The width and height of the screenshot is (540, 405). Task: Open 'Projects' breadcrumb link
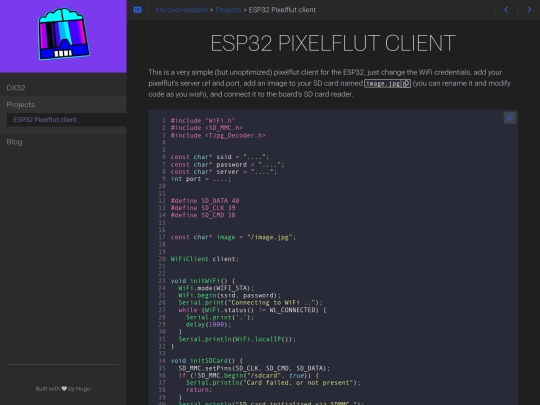228,10
